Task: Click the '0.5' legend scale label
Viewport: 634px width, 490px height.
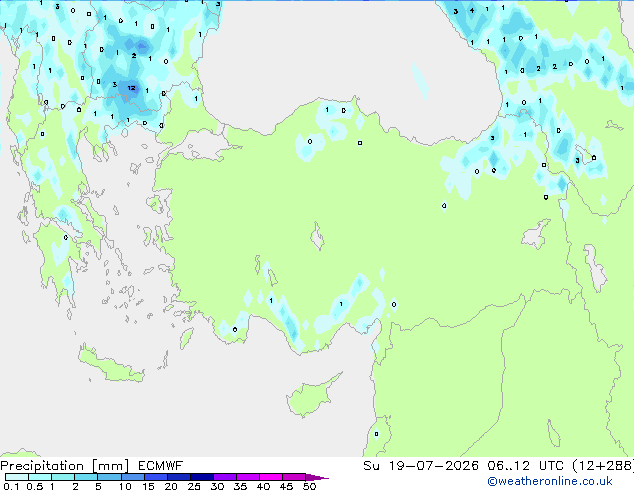Action: tap(34, 486)
